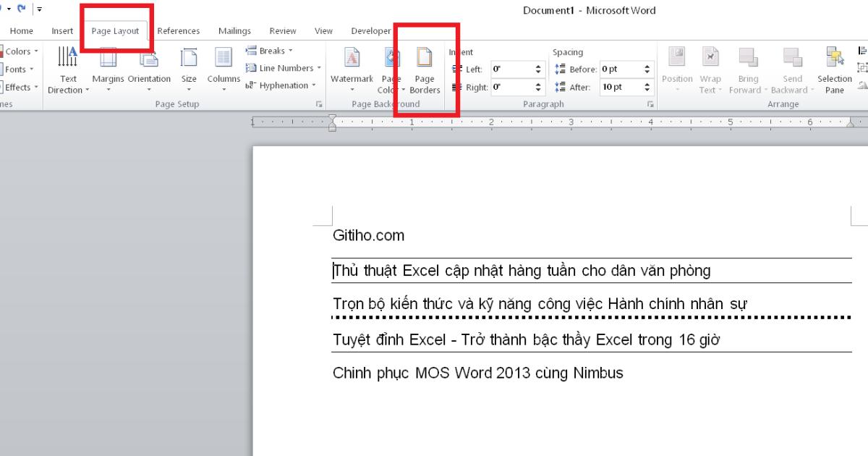
Task: Open the Page Color palette
Action: tap(391, 70)
